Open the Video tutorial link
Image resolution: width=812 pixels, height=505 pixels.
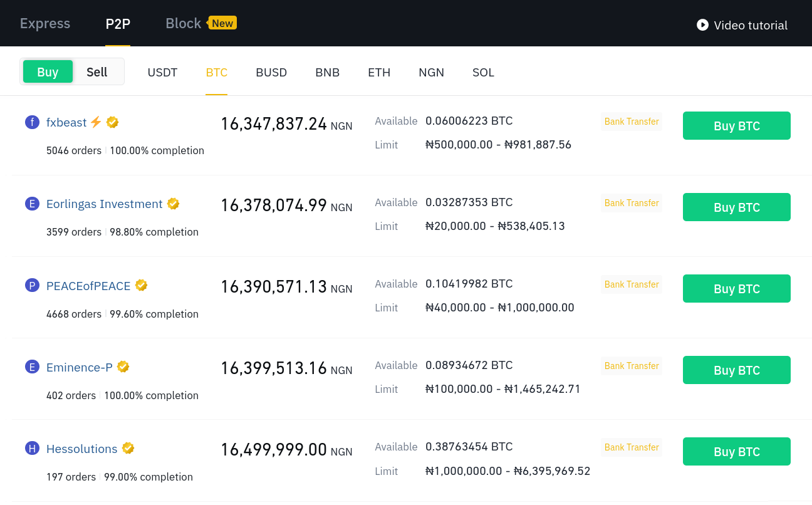click(751, 26)
